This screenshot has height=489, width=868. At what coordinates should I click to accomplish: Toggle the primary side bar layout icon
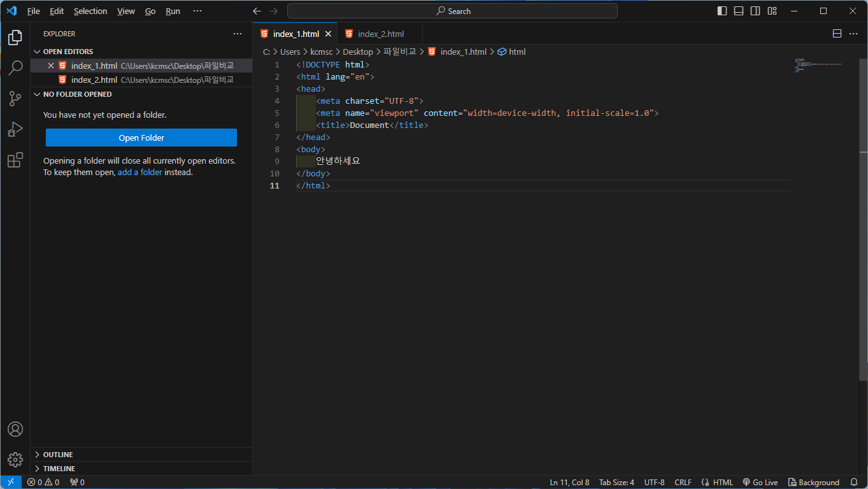722,11
